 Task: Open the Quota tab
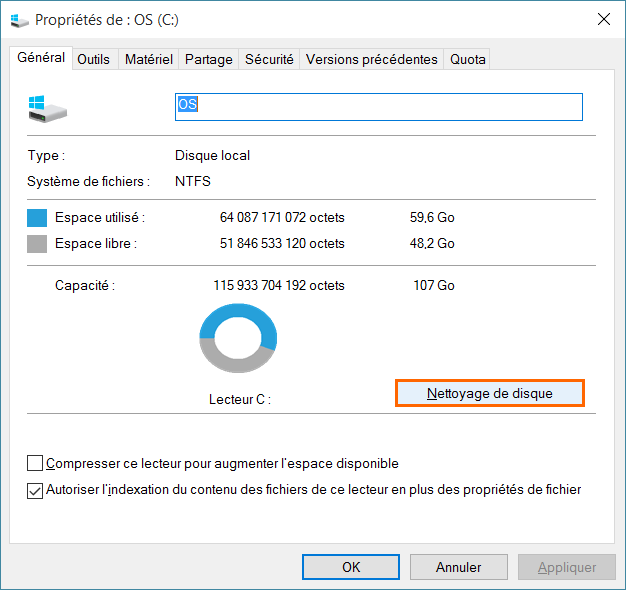tap(467, 59)
